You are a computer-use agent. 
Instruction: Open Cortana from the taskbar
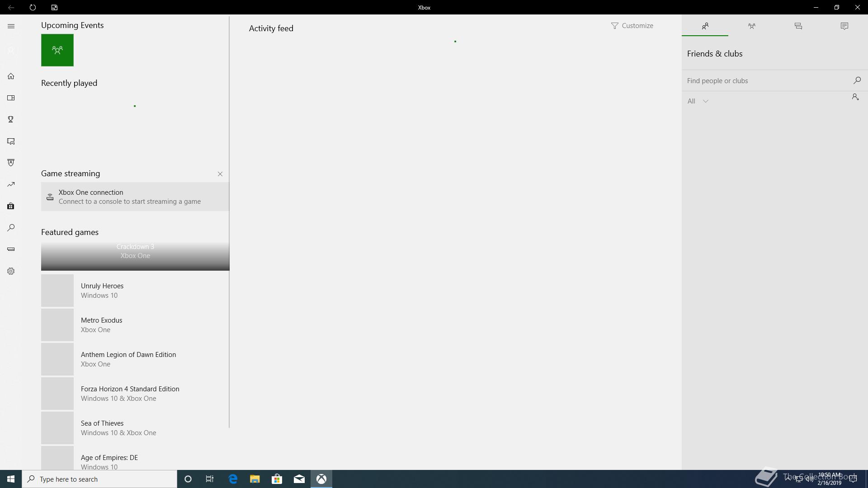[x=188, y=479]
